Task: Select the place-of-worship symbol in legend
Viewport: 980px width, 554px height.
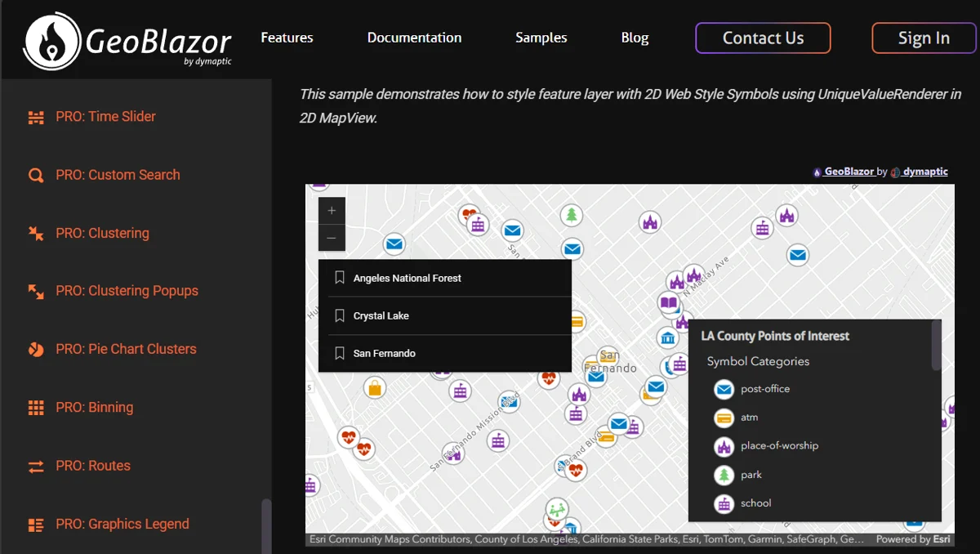Action: [724, 446]
